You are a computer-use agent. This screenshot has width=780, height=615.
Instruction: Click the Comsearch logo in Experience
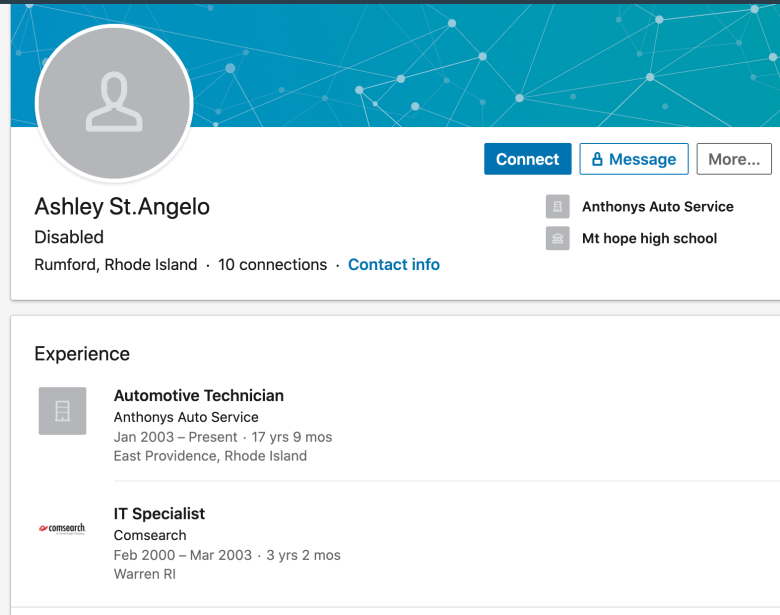pos(62,528)
